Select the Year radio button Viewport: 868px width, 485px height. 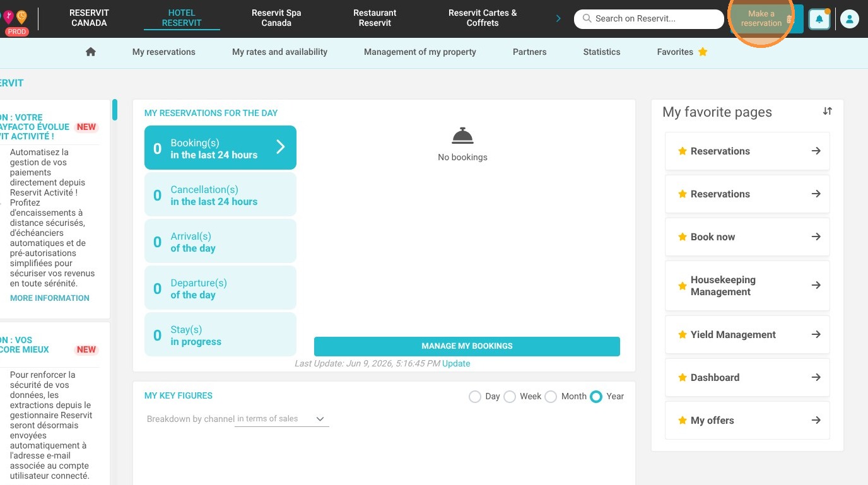tap(596, 397)
